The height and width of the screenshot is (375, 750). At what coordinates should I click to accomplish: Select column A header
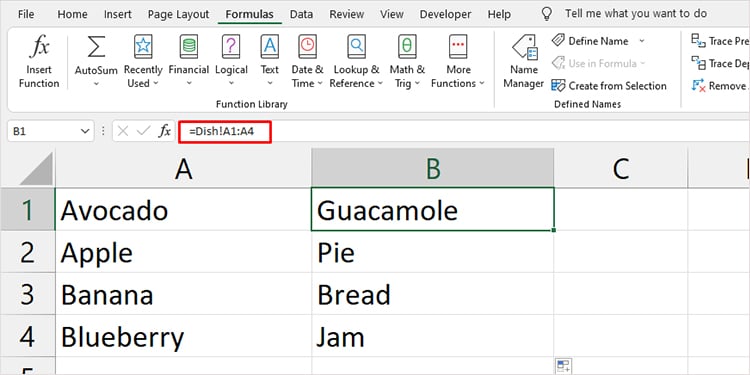pyautogui.click(x=183, y=168)
